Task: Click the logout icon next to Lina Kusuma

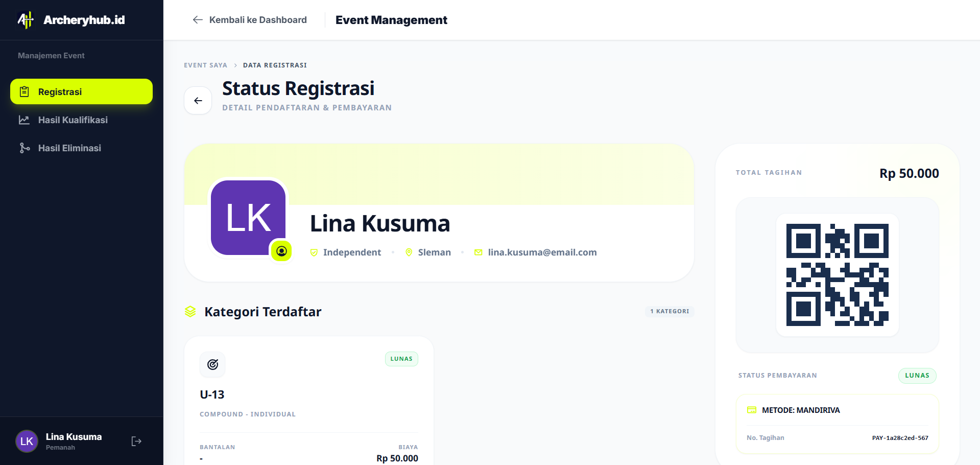Action: pyautogui.click(x=136, y=441)
